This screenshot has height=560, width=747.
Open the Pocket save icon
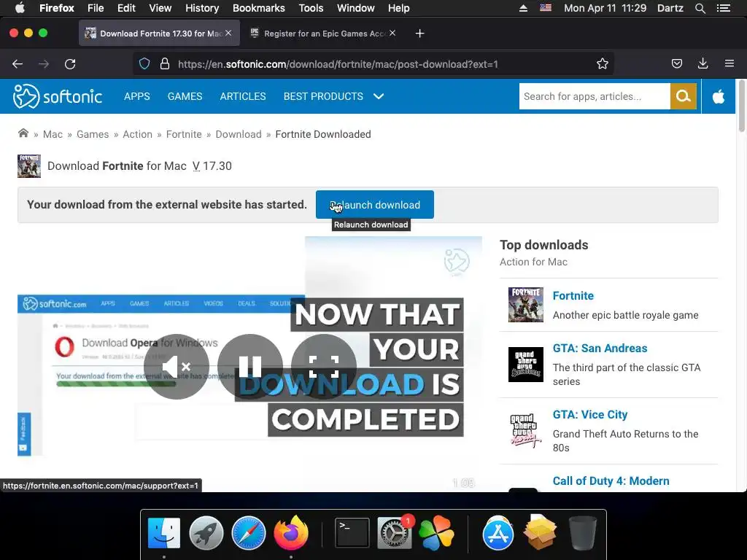click(x=677, y=64)
